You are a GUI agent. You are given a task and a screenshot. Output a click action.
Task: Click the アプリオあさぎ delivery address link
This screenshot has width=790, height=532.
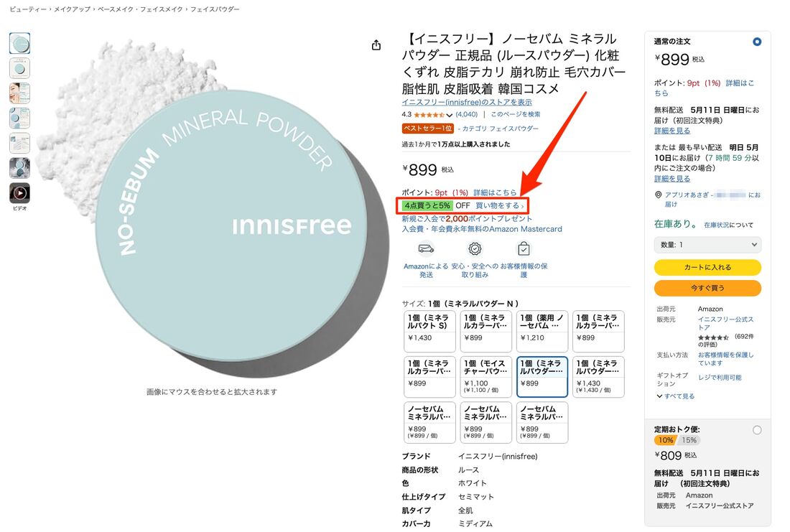click(x=712, y=200)
